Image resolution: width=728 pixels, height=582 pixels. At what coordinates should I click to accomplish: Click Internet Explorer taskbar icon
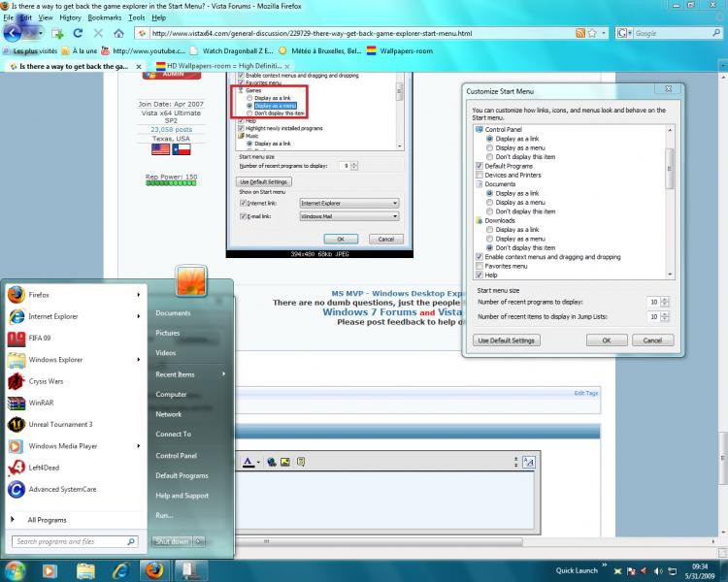(120, 571)
